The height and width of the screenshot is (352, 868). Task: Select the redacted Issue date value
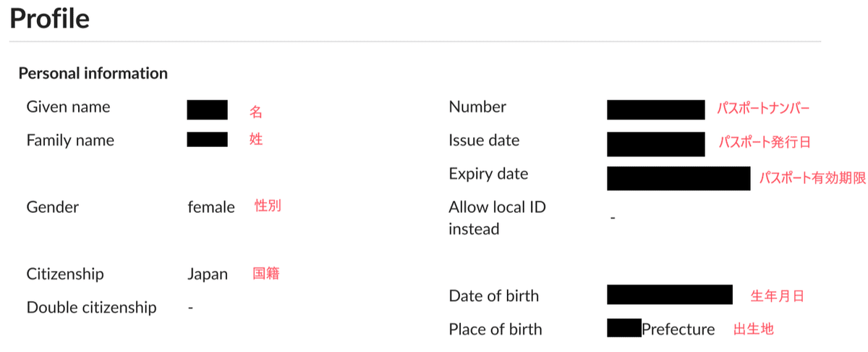[x=655, y=143]
